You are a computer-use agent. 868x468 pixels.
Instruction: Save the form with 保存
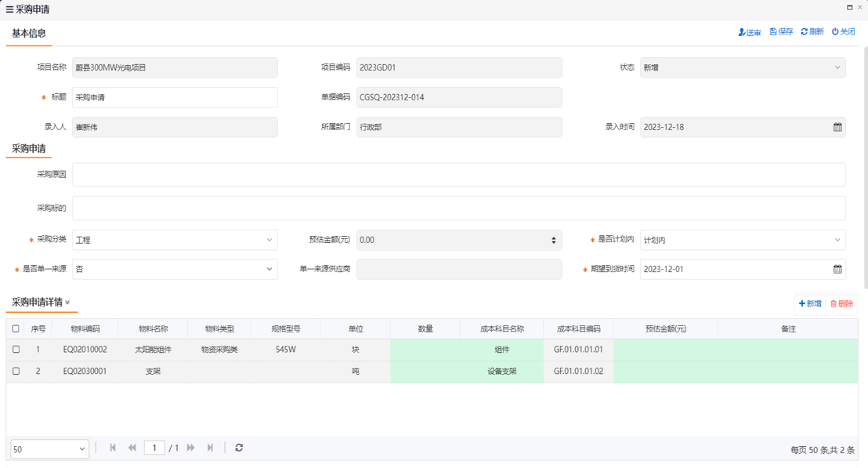[x=781, y=31]
